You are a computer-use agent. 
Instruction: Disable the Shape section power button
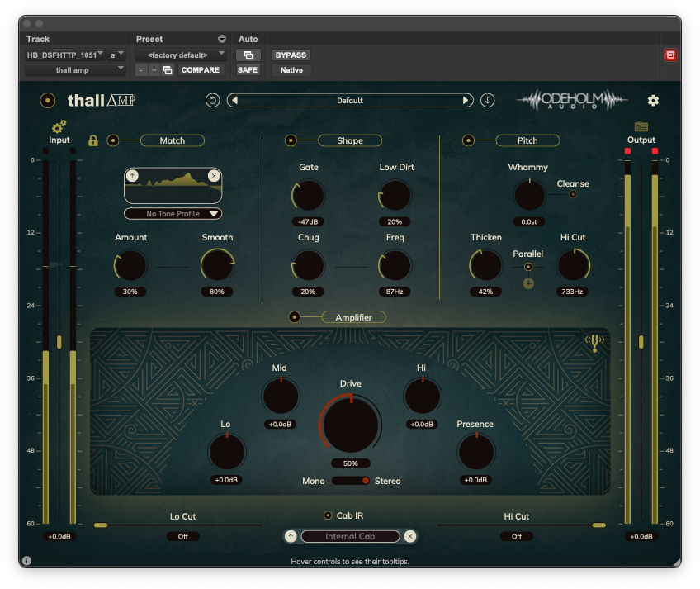tap(291, 140)
